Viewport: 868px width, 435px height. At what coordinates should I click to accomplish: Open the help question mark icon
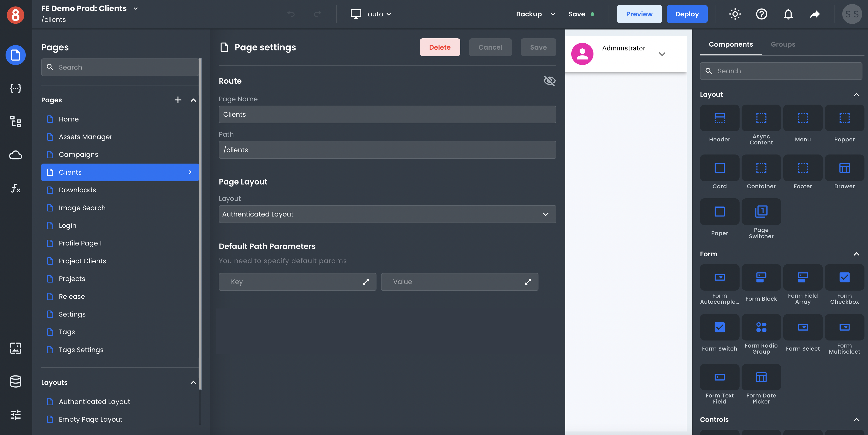point(761,14)
